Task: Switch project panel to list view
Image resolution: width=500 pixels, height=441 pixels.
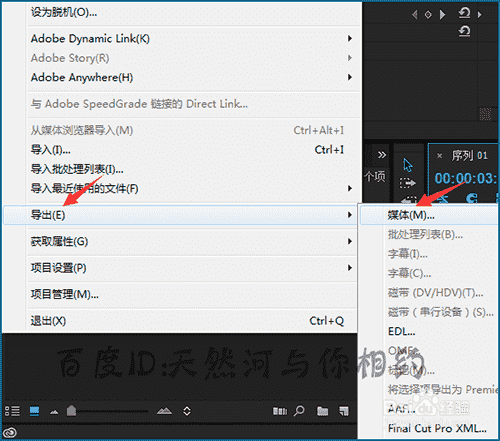Action: point(12,411)
